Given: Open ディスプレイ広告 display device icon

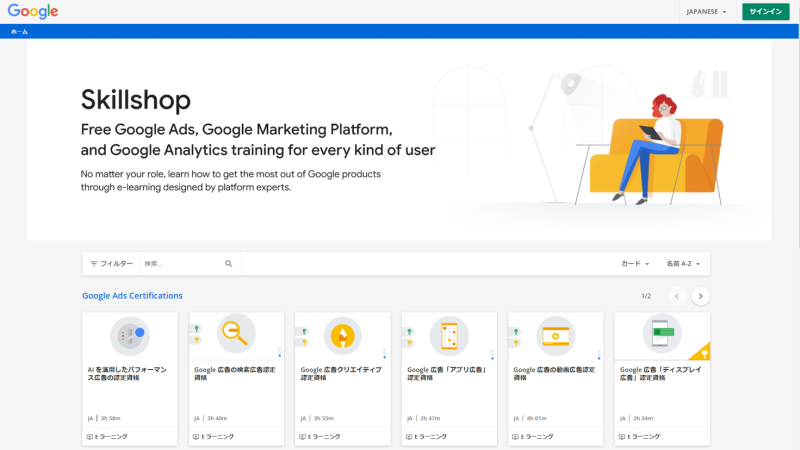Looking at the screenshot, I should point(662,333).
